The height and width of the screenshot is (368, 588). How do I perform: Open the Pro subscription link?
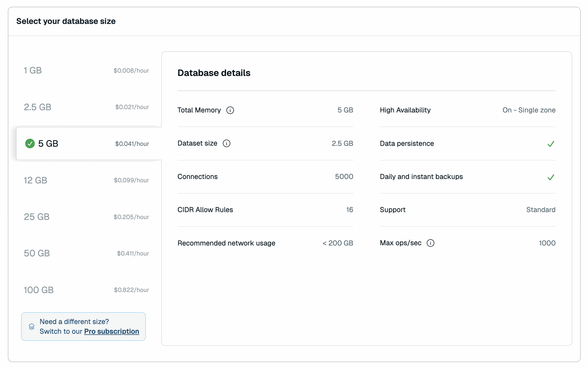[111, 331]
